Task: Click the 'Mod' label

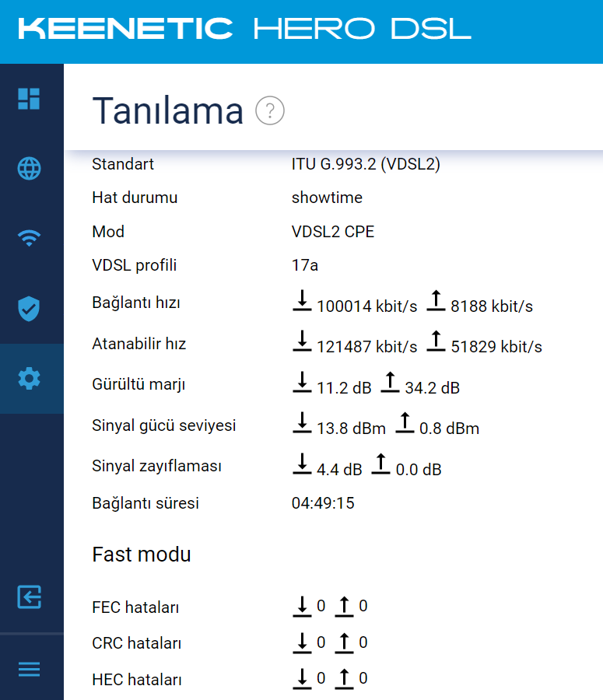Action: 108,232
